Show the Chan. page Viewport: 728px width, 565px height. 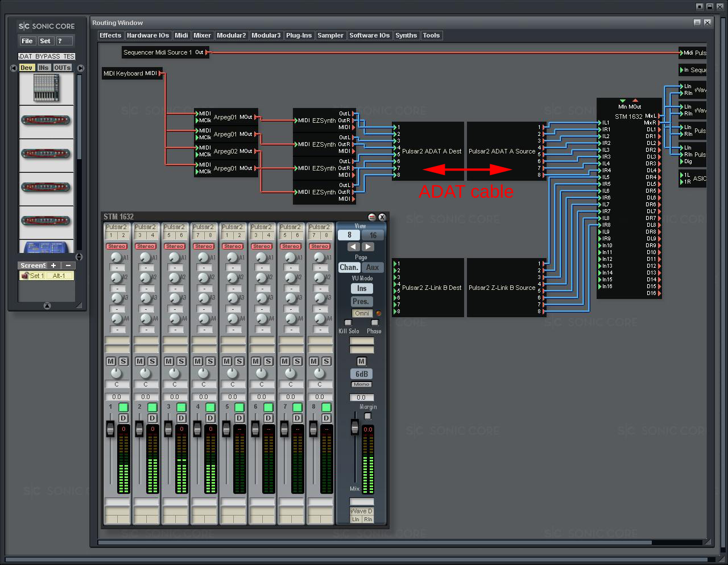click(349, 267)
